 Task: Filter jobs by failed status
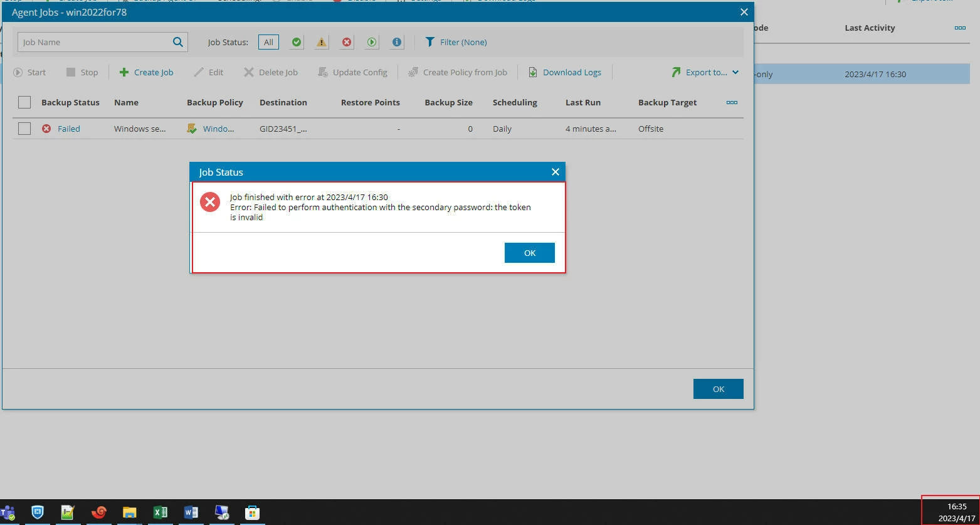(x=346, y=42)
